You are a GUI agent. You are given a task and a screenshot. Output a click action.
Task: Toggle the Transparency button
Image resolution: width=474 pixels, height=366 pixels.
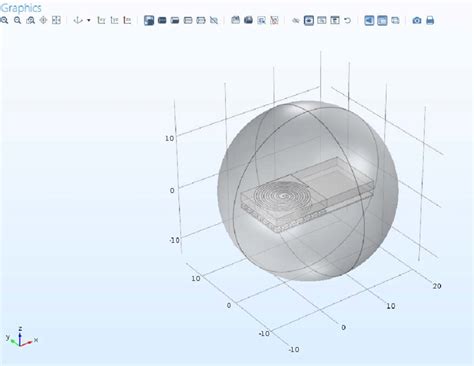[382, 20]
